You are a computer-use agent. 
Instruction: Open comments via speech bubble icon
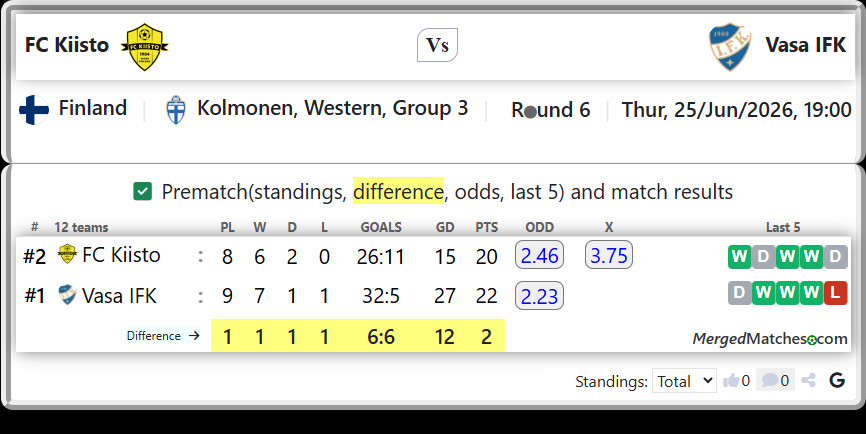[770, 380]
